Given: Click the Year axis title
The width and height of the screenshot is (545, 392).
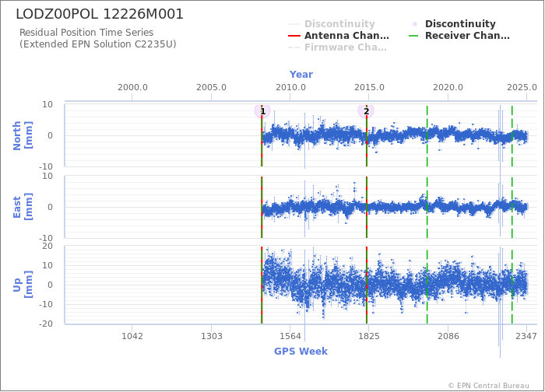Looking at the screenshot, I should click(x=301, y=75).
